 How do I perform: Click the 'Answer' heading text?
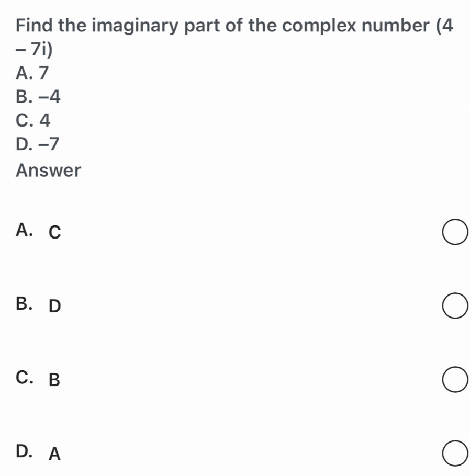pyautogui.click(x=49, y=170)
